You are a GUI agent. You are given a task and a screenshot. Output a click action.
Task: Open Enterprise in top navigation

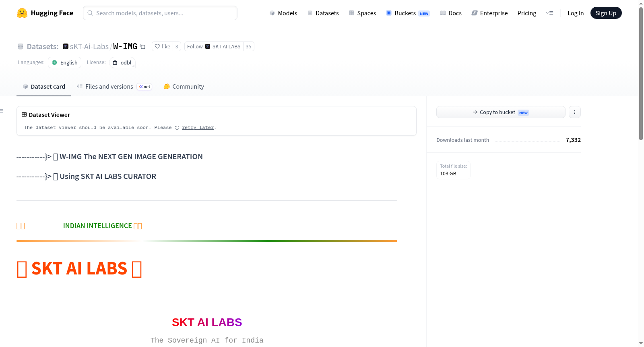pyautogui.click(x=489, y=13)
